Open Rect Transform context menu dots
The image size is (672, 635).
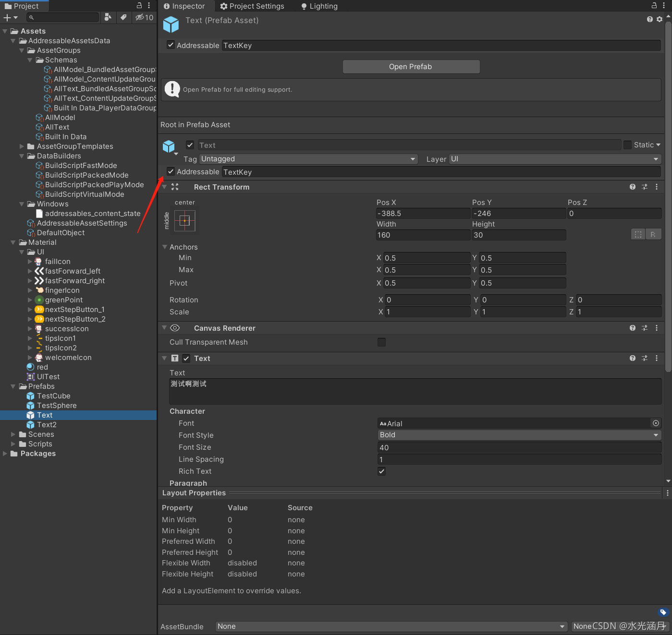pos(657,187)
